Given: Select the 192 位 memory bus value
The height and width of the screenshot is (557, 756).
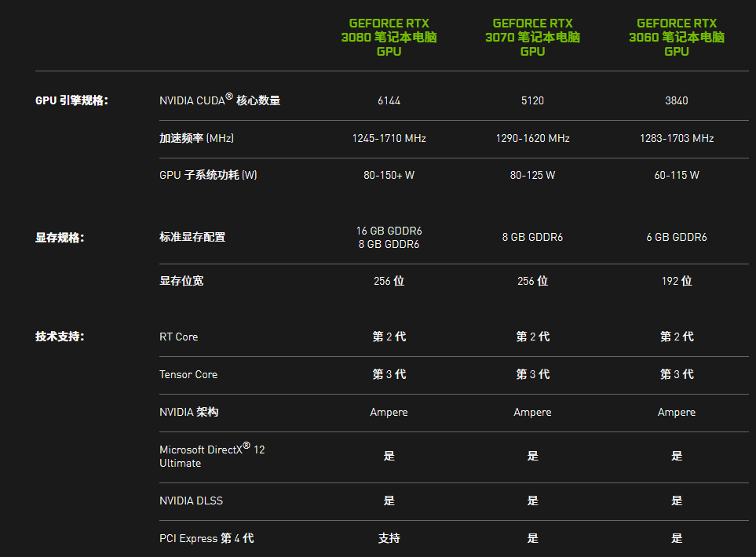Looking at the screenshot, I should (x=677, y=281).
